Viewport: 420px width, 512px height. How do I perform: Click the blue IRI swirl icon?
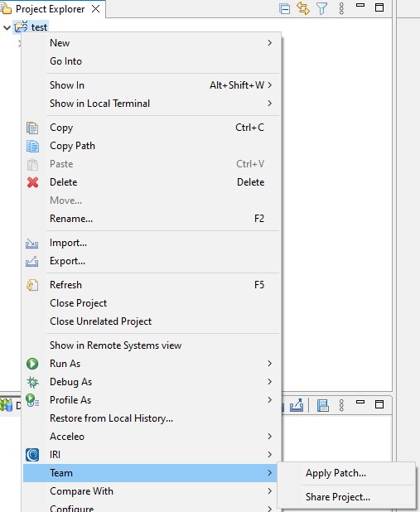click(x=32, y=455)
